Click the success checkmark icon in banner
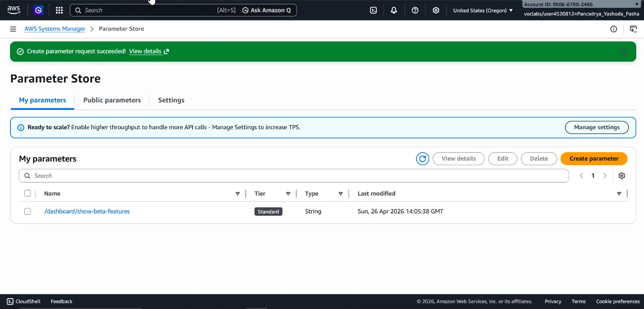This screenshot has width=644, height=309. point(20,51)
